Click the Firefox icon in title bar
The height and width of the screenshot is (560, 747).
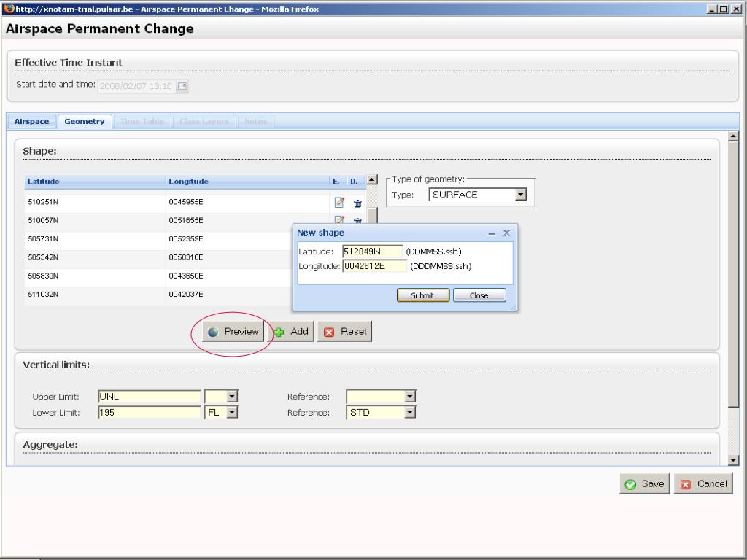click(9, 9)
